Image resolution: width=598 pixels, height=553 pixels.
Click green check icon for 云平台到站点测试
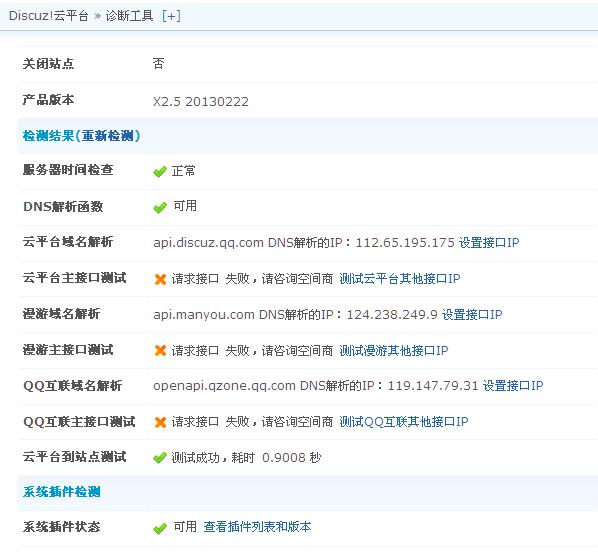160,458
